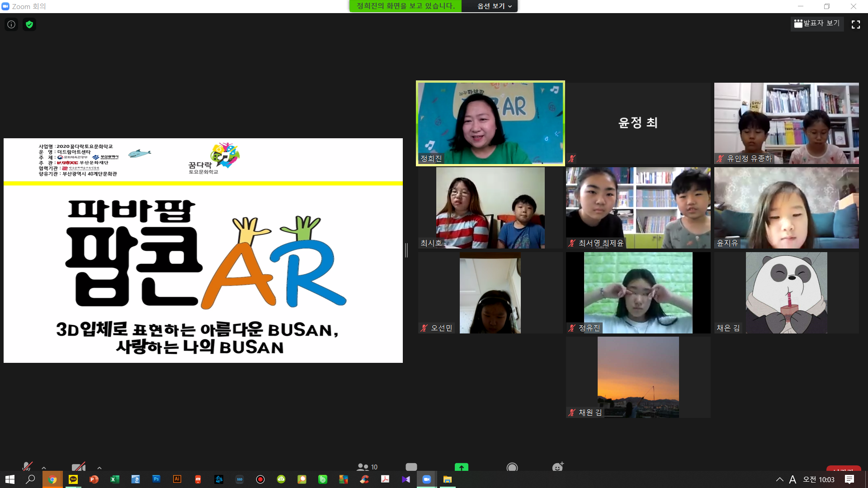Viewport: 868px width, 488px height.
Task: Click the 정희진 name label
Action: coord(431,159)
